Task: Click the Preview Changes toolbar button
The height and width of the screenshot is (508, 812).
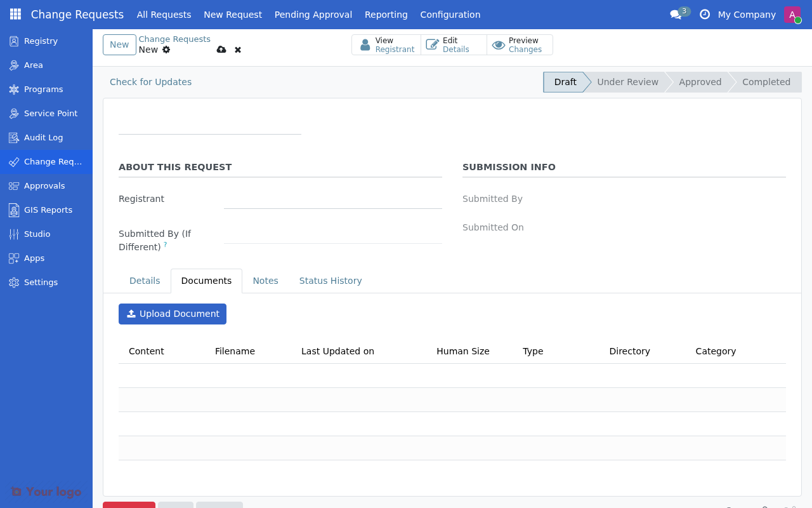Action: point(519,44)
